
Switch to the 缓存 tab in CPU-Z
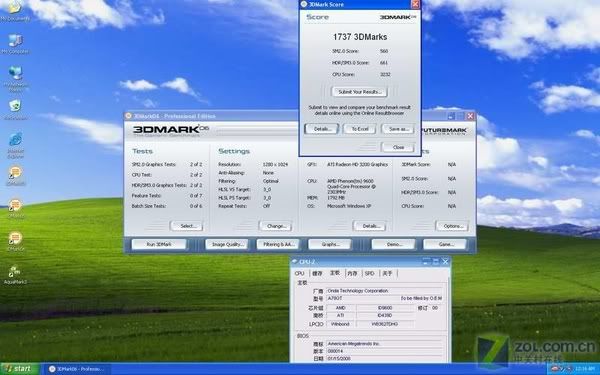pyautogui.click(x=317, y=273)
